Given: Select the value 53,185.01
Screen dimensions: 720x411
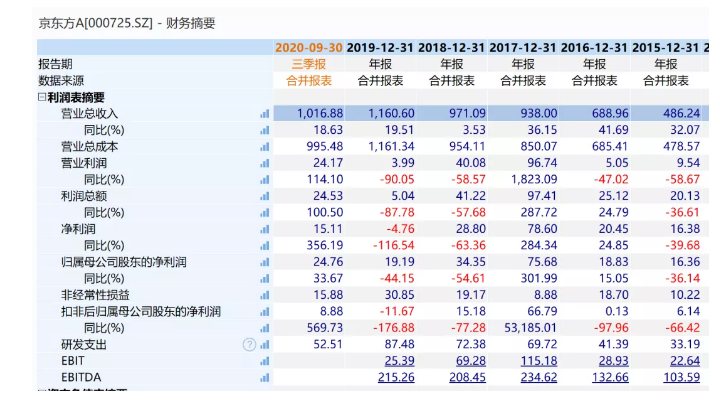Looking at the screenshot, I should [530, 328].
